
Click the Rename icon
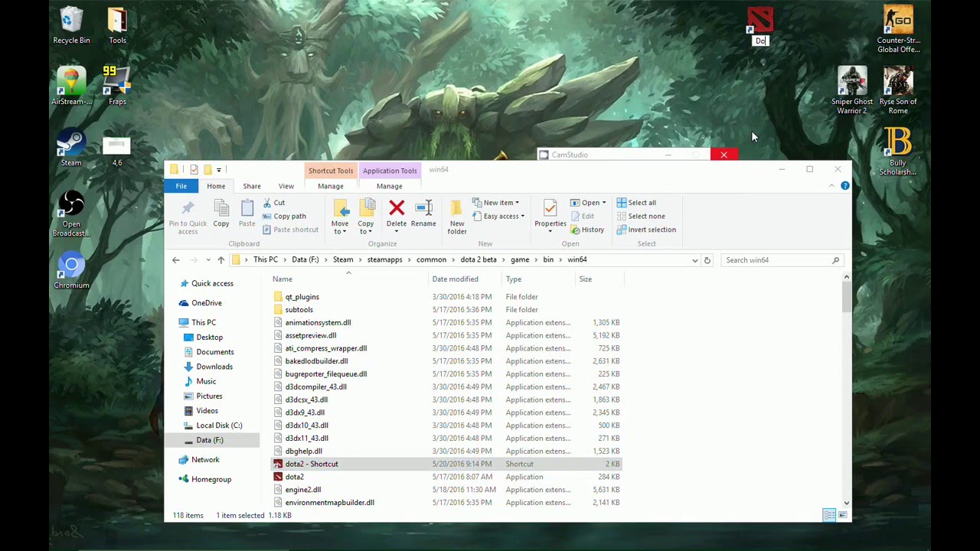[423, 208]
